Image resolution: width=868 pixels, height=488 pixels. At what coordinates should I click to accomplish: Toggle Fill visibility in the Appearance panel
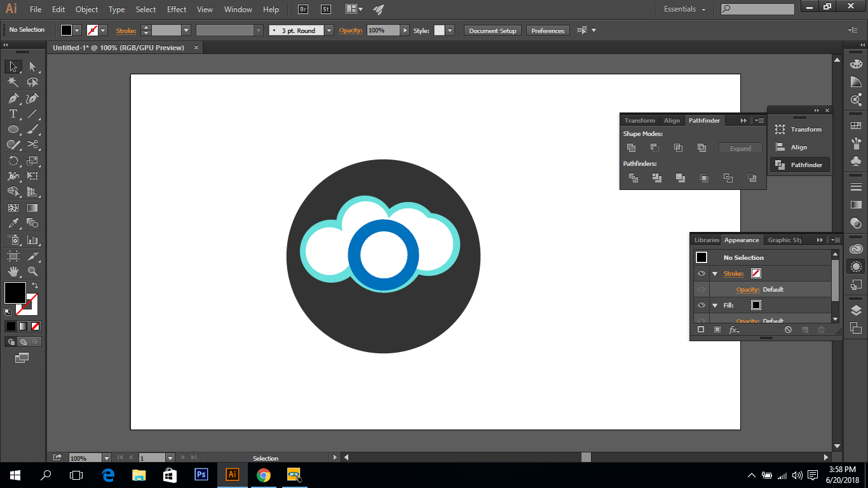coord(702,305)
